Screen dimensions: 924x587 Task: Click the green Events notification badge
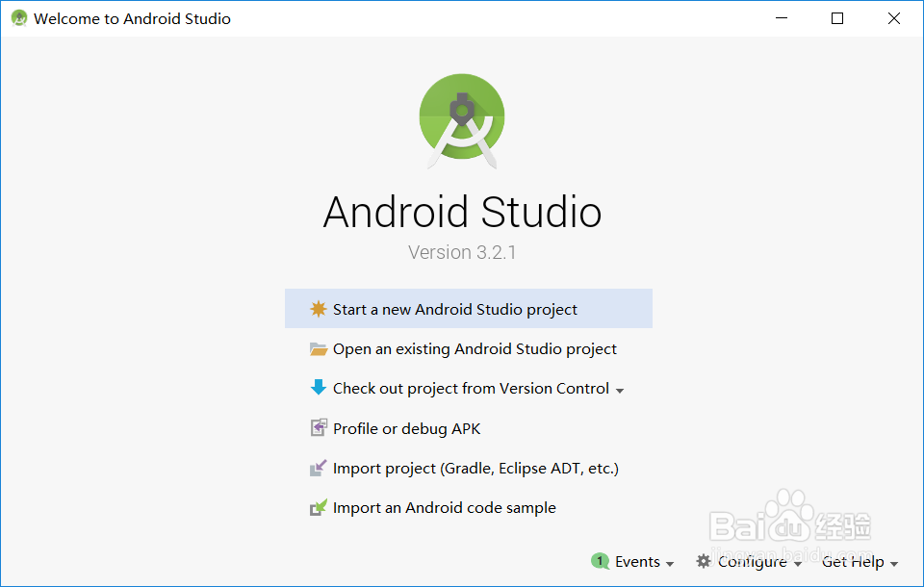click(x=600, y=561)
